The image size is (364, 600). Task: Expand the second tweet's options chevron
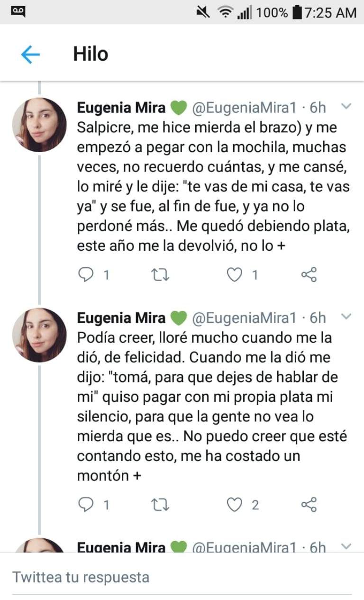click(x=346, y=316)
